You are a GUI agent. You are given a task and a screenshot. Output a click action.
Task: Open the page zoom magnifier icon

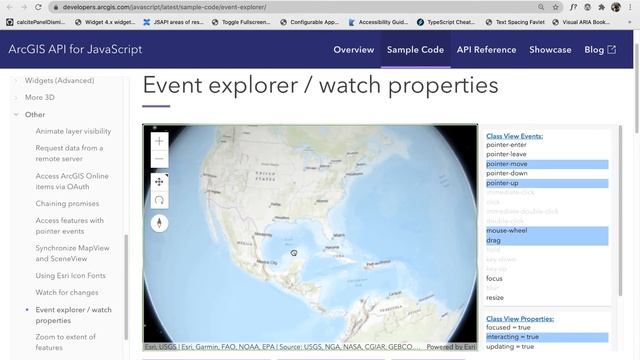(541, 7)
